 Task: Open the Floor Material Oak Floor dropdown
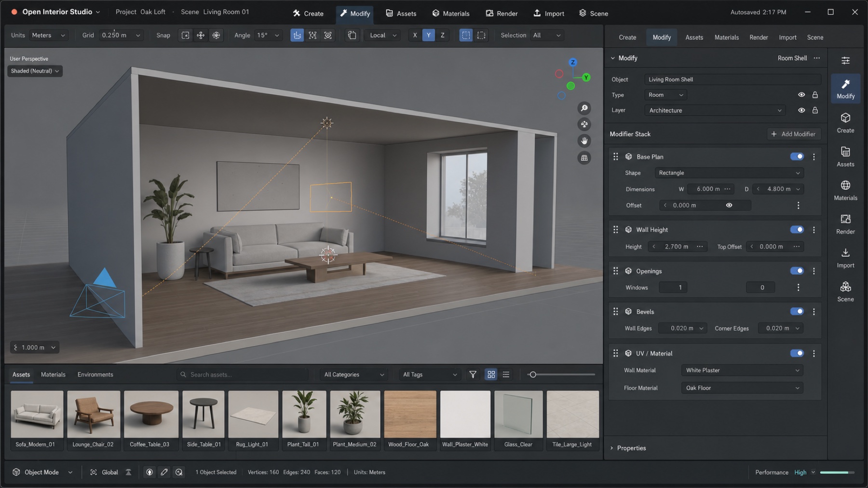[742, 388]
